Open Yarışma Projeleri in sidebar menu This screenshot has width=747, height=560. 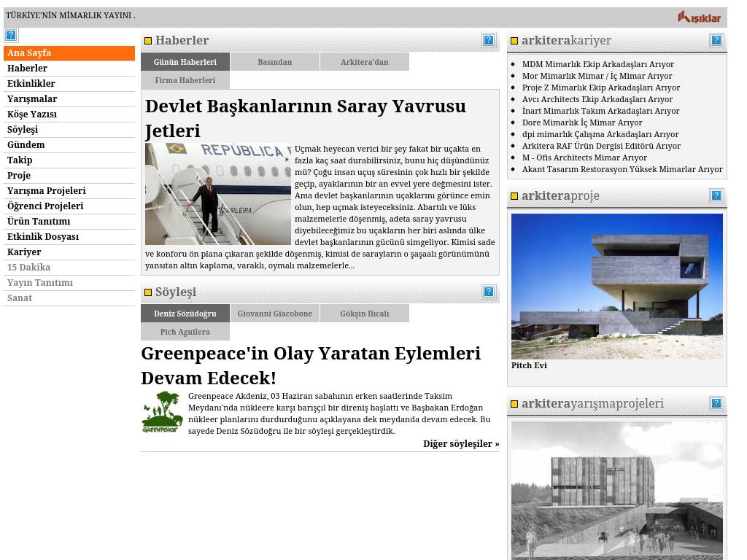pyautogui.click(x=69, y=190)
